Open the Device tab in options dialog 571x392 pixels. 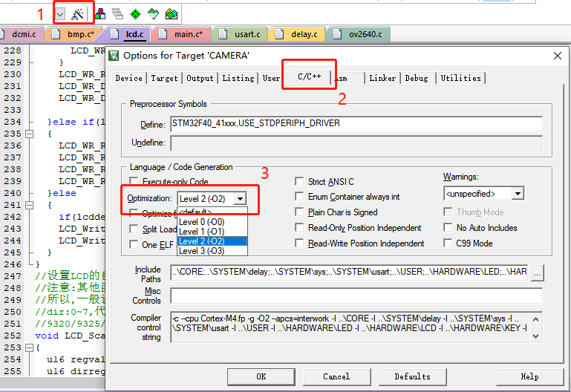click(x=129, y=78)
